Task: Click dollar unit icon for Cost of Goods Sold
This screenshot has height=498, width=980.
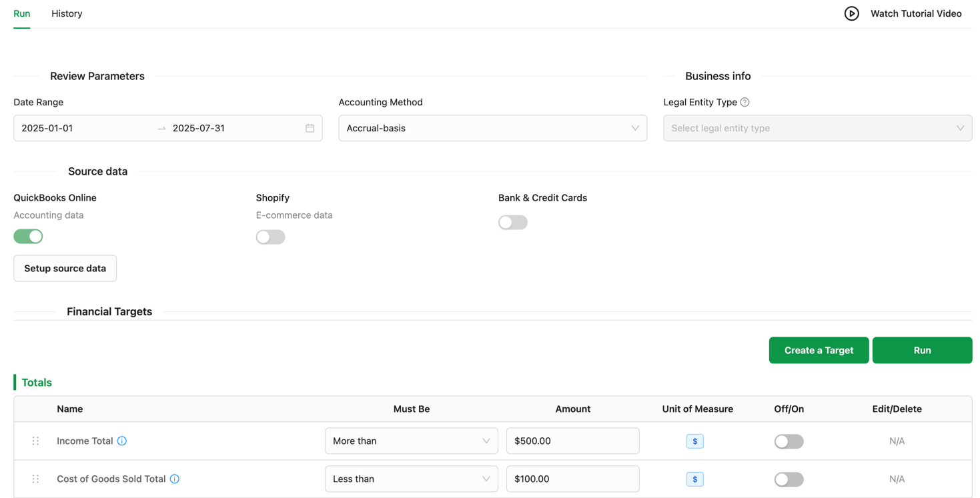Action: [x=694, y=479]
